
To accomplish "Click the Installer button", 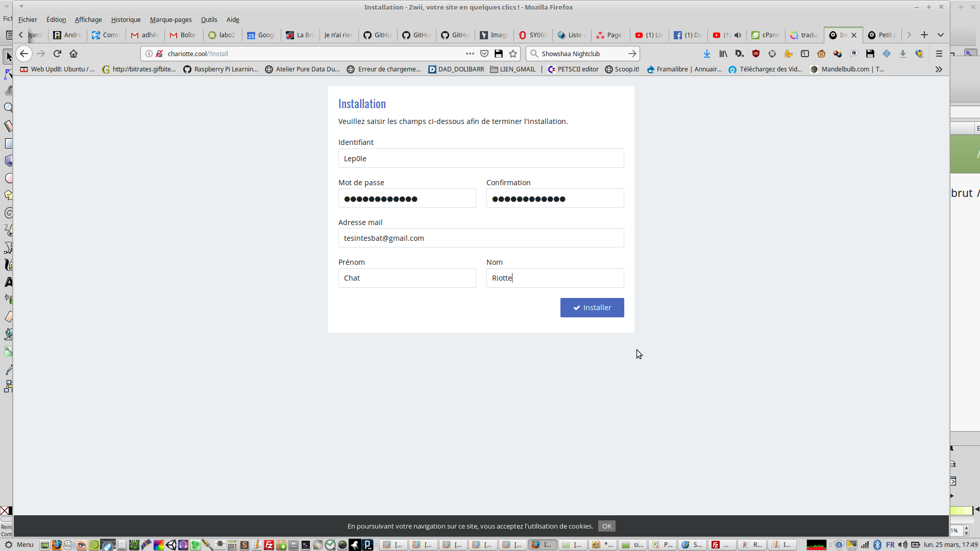I will [x=592, y=308].
